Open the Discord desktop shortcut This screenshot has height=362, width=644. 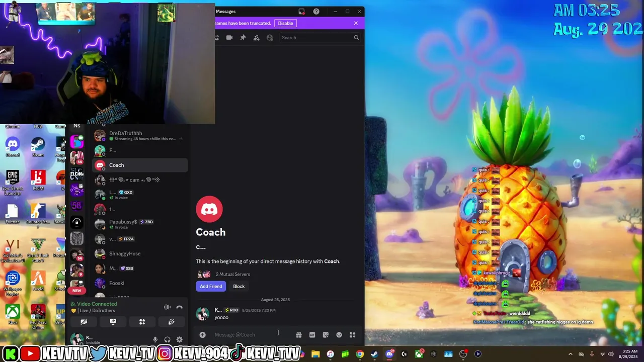13,147
